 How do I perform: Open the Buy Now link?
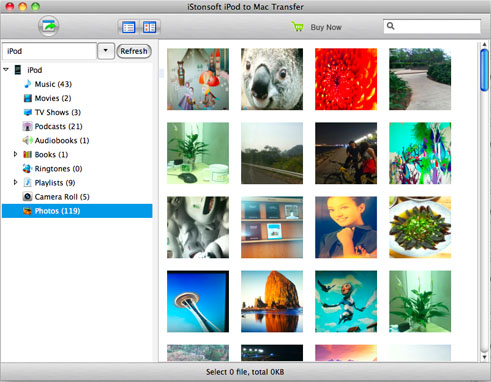[326, 27]
